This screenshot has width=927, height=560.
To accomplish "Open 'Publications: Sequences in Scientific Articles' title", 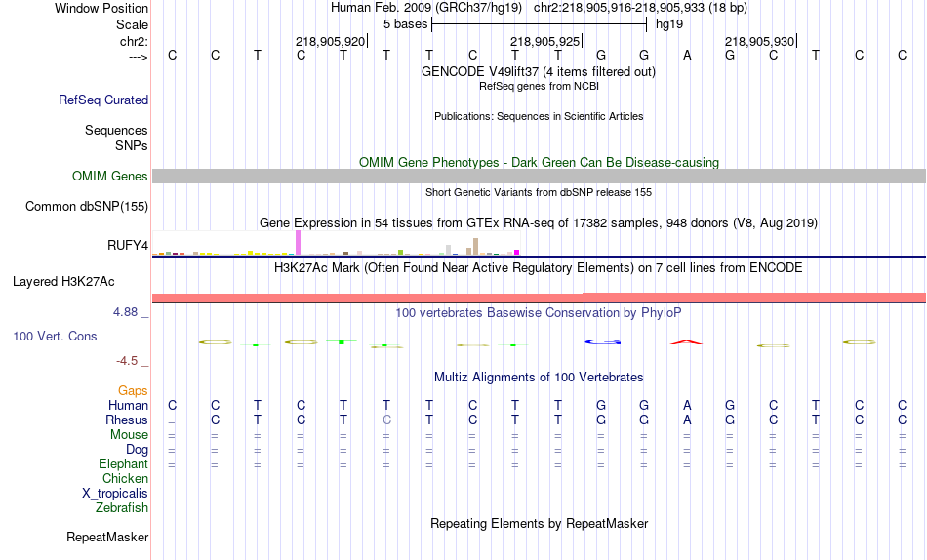I will tap(539, 116).
